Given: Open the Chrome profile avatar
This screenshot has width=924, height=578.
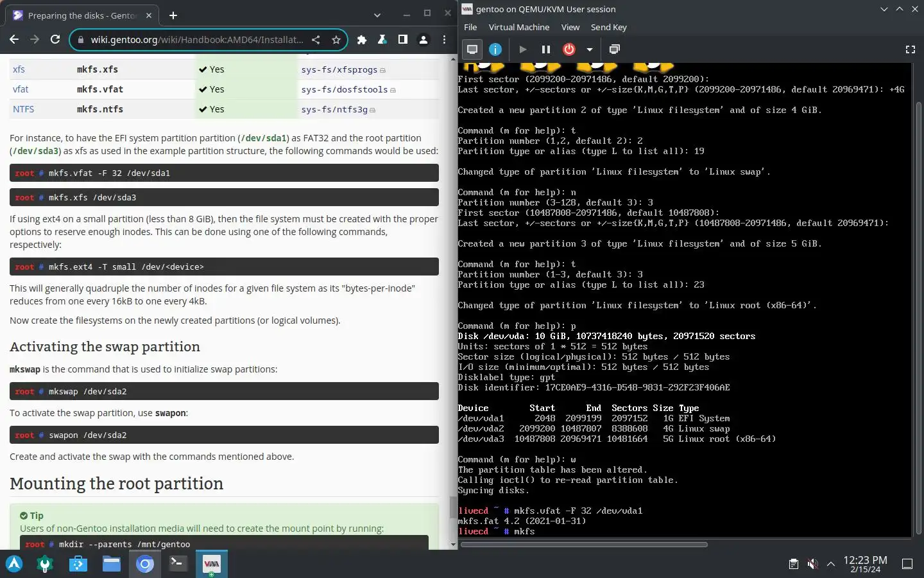Looking at the screenshot, I should 424,40.
